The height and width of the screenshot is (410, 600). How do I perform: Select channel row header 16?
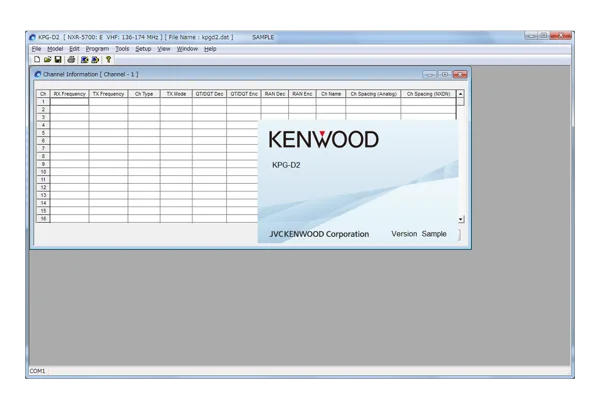(43, 219)
